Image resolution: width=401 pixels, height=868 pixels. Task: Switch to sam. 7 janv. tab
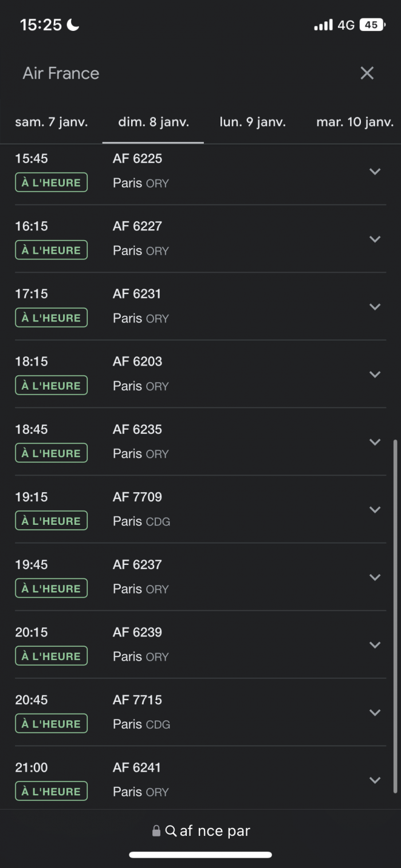[x=52, y=122]
